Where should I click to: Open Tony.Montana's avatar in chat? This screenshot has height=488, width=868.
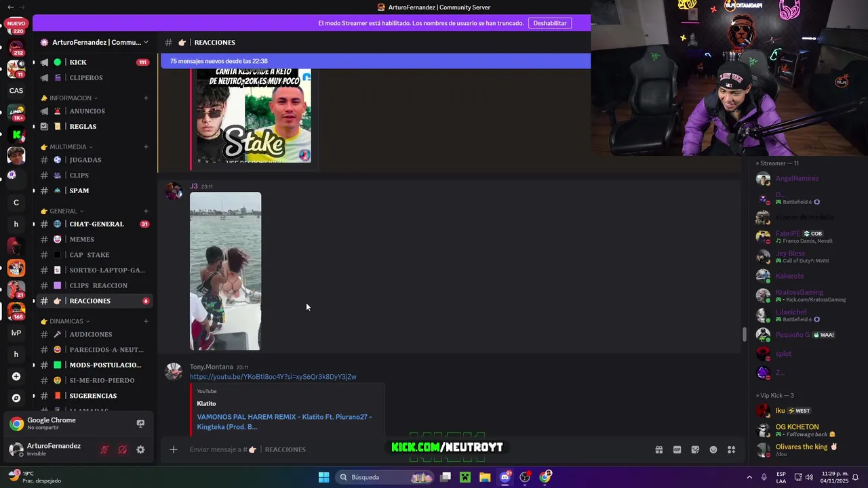tap(174, 371)
